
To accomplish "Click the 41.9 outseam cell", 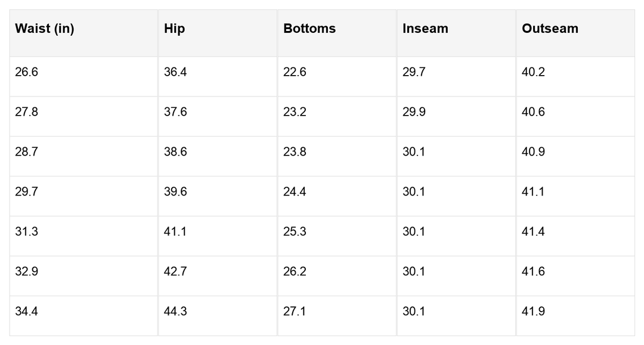I will pos(533,312).
